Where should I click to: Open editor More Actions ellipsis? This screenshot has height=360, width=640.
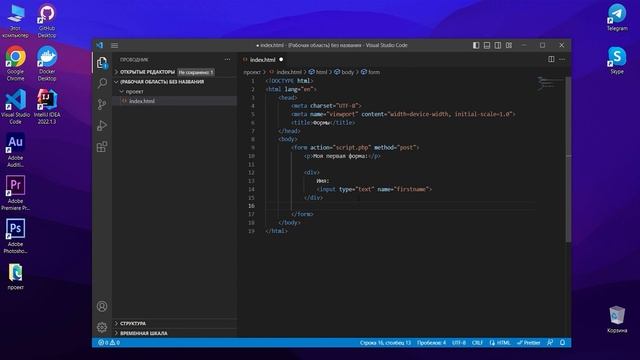coord(562,60)
